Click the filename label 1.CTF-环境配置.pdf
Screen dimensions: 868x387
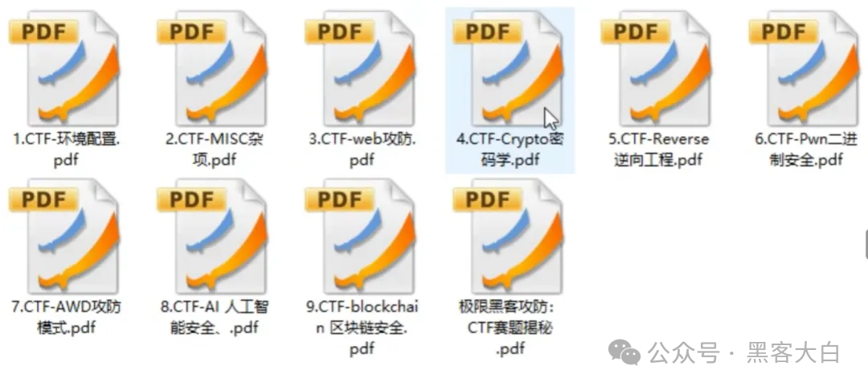click(x=67, y=150)
